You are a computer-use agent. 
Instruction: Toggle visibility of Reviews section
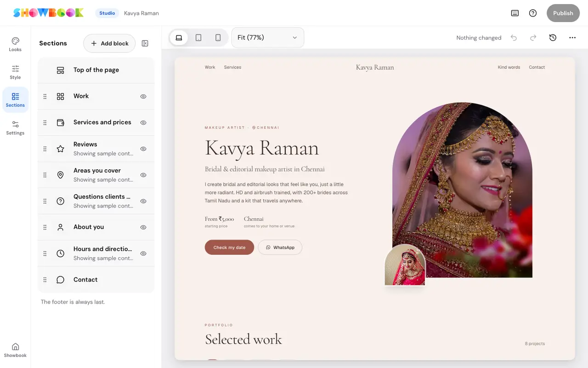pos(143,149)
